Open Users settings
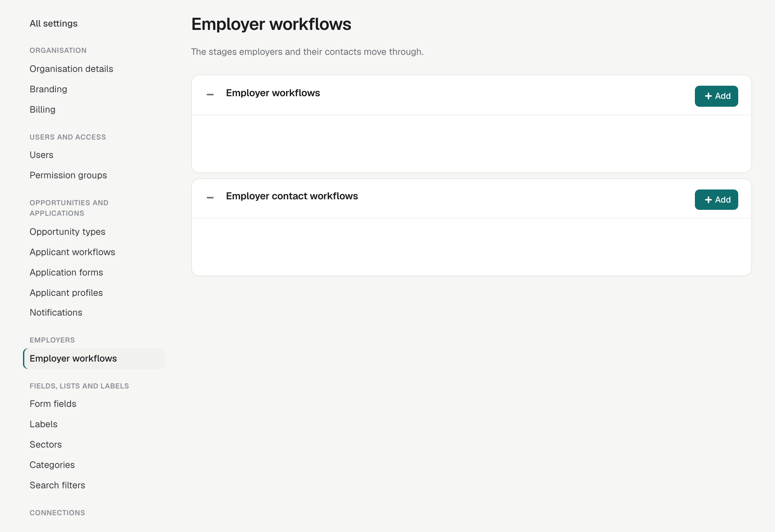Image resolution: width=775 pixels, height=532 pixels. click(x=41, y=155)
